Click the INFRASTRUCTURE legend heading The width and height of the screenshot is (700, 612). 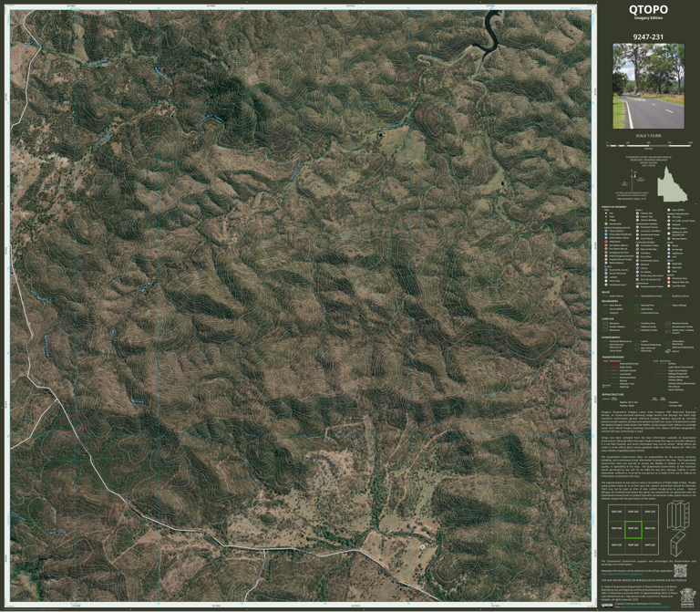pos(612,394)
